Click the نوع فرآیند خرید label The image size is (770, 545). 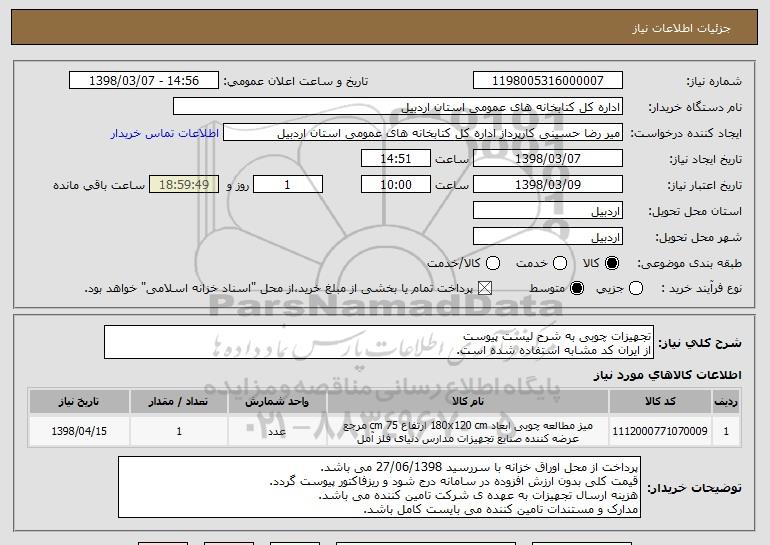701,289
